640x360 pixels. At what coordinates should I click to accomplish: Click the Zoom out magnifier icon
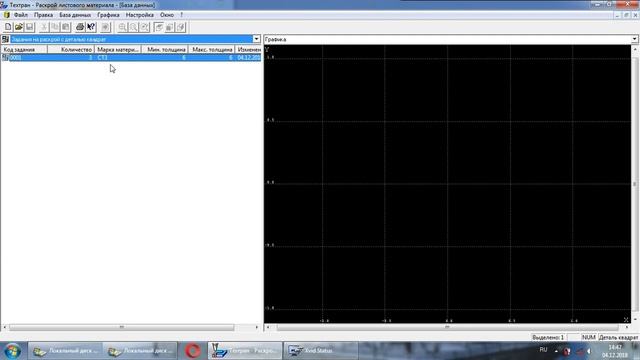(x=133, y=27)
